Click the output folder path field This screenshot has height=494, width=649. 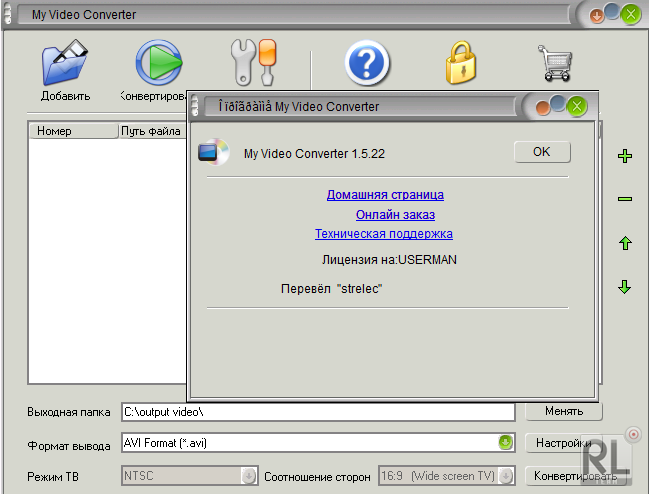point(316,411)
